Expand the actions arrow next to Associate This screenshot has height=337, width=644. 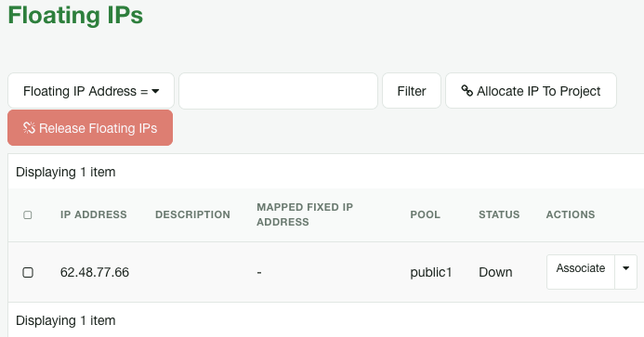click(625, 272)
